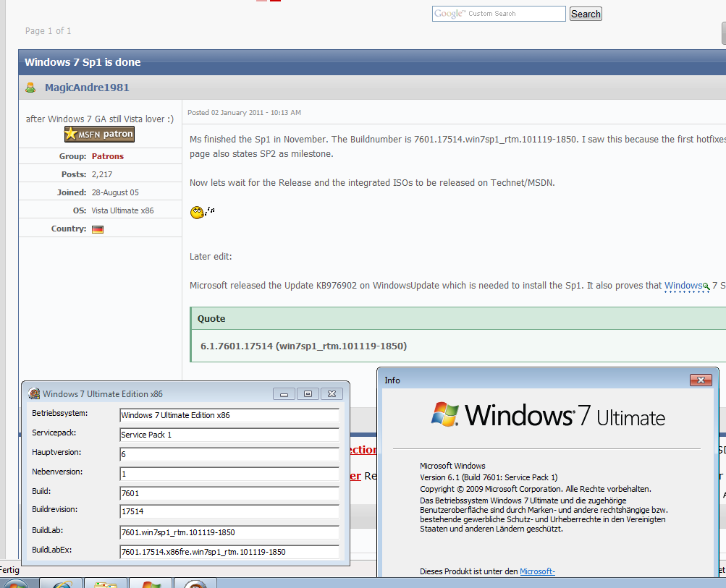Click the Windows flag taskbar button
Screen dimensions: 726x588
(151, 584)
